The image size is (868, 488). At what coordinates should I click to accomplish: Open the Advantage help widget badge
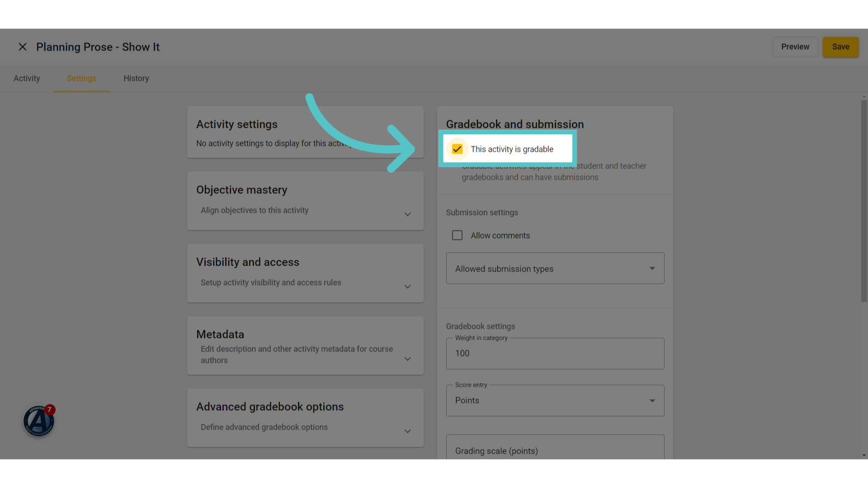point(39,421)
